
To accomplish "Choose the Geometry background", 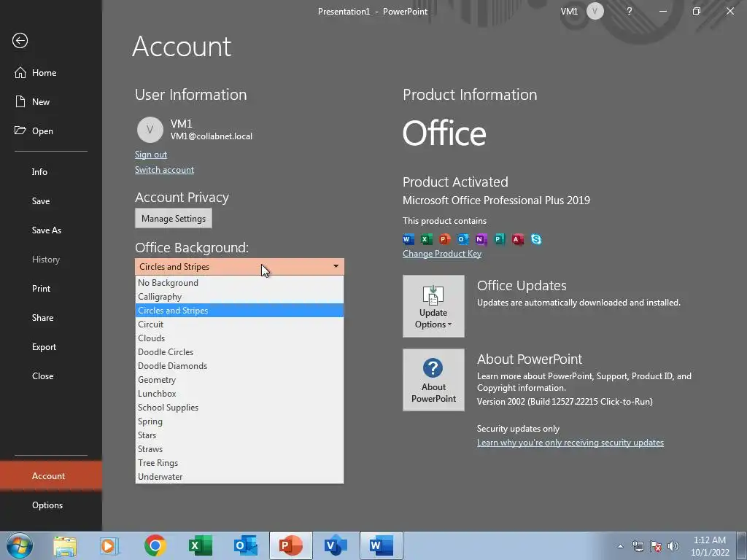I will [239, 379].
